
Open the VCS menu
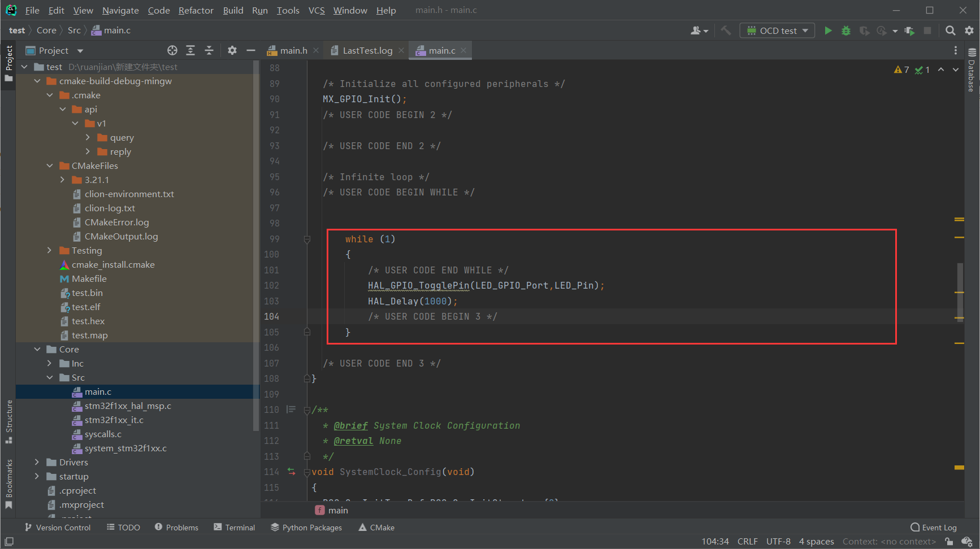click(x=316, y=10)
